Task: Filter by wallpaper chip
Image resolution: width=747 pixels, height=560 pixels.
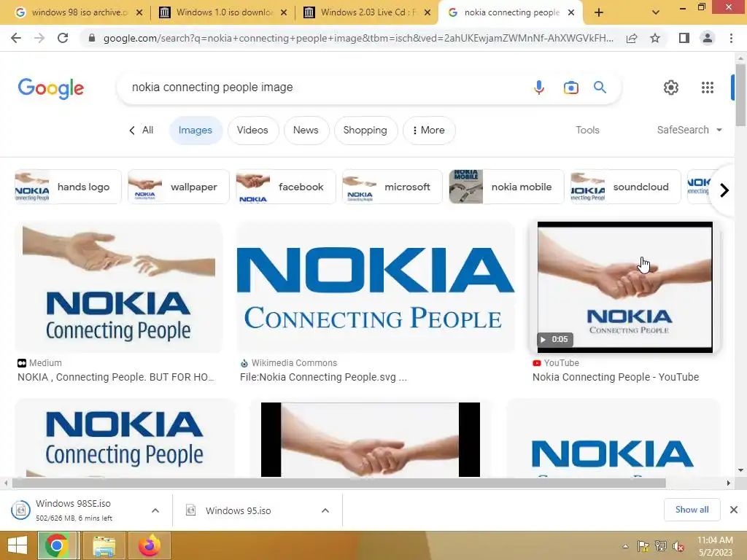Action: point(179,187)
